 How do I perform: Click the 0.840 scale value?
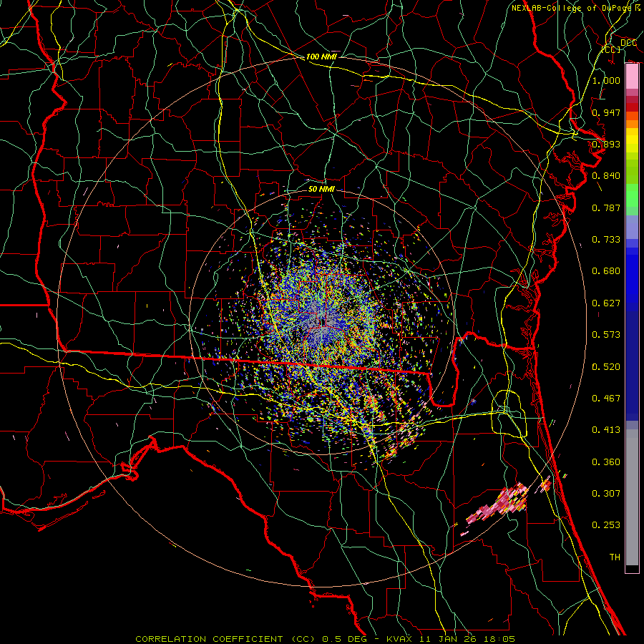pyautogui.click(x=606, y=176)
